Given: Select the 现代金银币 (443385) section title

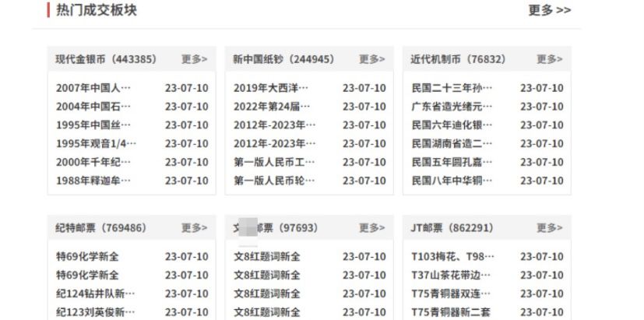Looking at the screenshot, I should pyautogui.click(x=107, y=59).
